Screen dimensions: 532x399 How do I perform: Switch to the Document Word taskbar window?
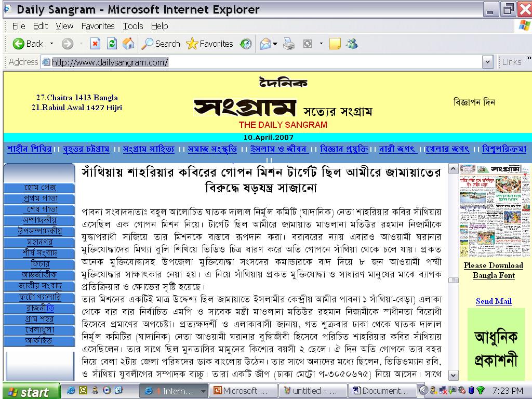pos(382,391)
